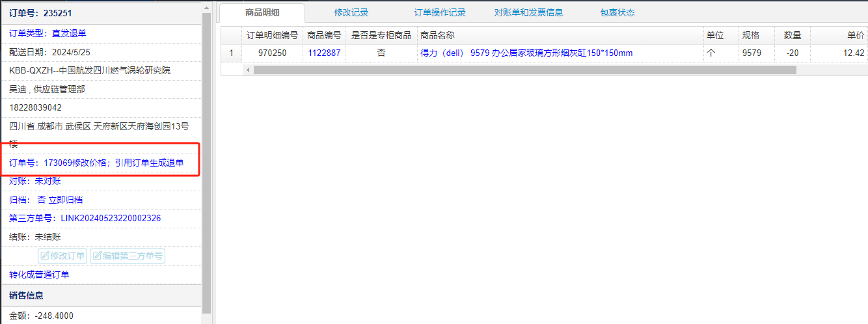
Task: Click customer name KBB-QXZH--中国航发四川燃气涡轮研究院
Action: (90, 70)
